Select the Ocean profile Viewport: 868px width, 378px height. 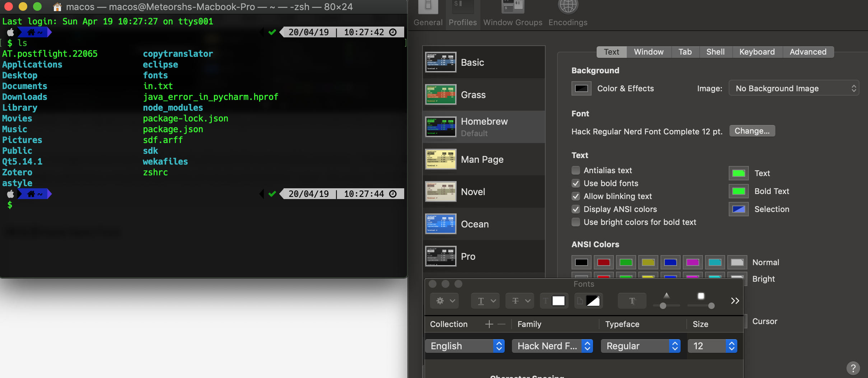click(x=484, y=224)
